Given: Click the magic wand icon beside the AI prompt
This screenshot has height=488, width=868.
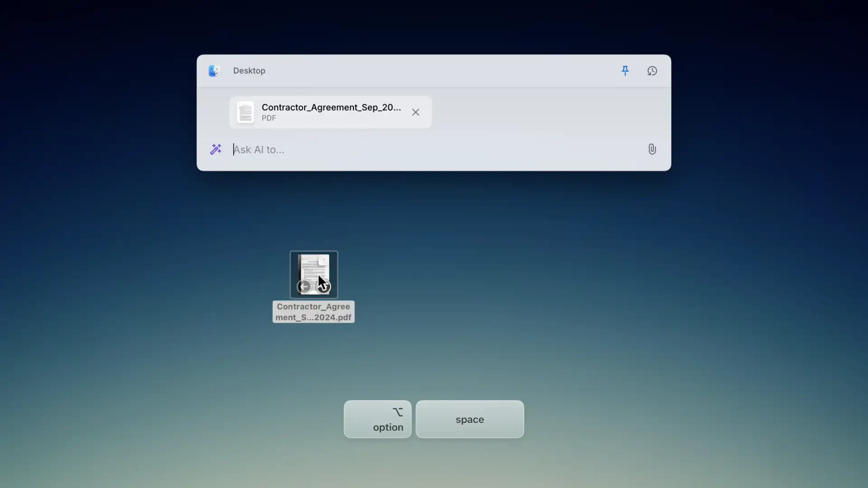Looking at the screenshot, I should click(216, 149).
